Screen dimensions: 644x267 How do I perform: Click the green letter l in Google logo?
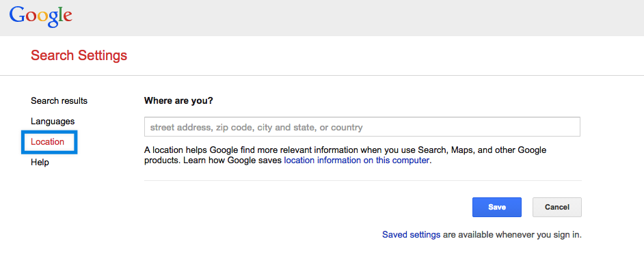pos(60,15)
